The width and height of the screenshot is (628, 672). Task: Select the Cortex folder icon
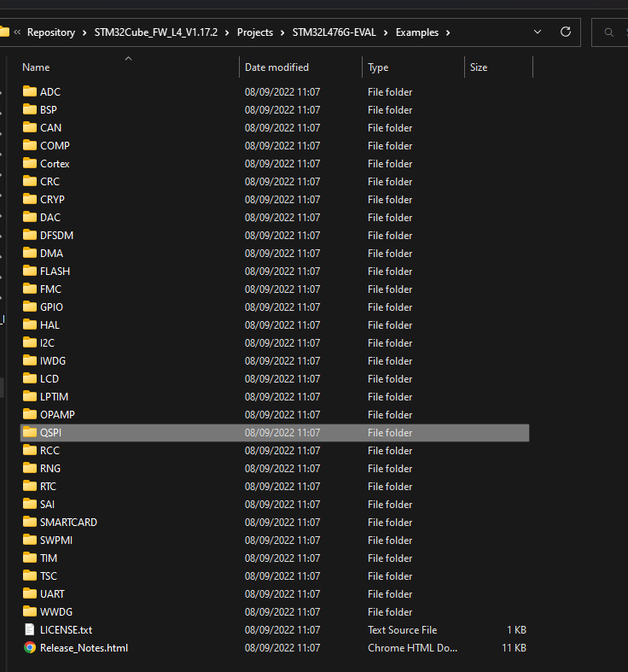click(x=30, y=163)
